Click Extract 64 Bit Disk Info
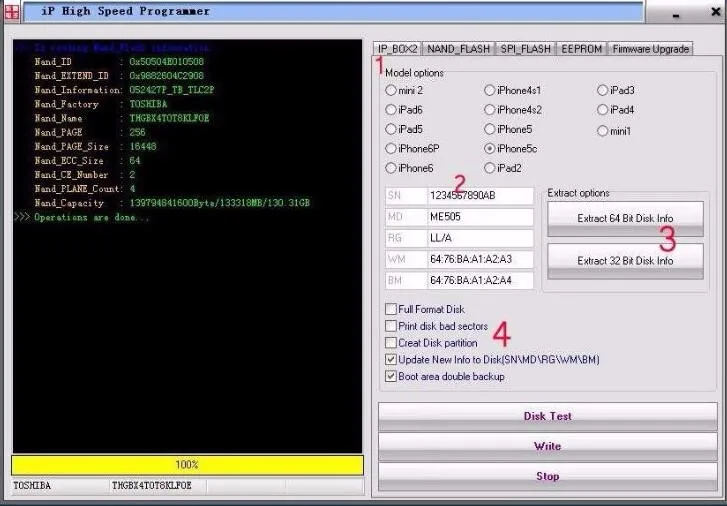 [x=625, y=218]
